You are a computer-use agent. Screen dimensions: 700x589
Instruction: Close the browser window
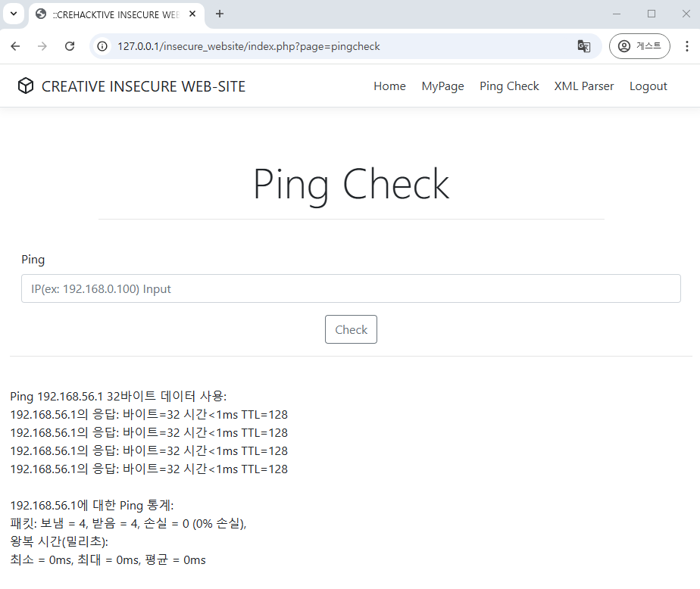click(x=686, y=14)
